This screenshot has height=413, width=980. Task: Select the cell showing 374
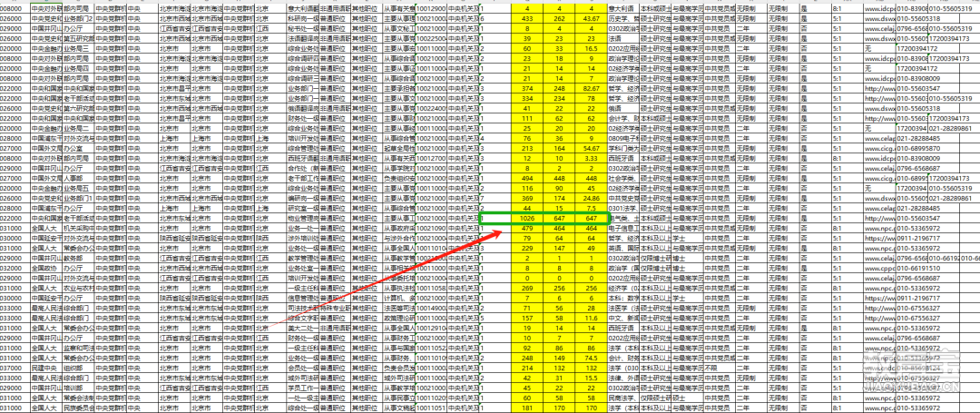(527, 89)
